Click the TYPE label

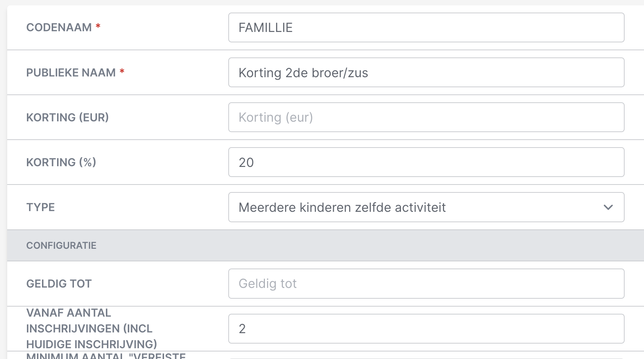41,207
